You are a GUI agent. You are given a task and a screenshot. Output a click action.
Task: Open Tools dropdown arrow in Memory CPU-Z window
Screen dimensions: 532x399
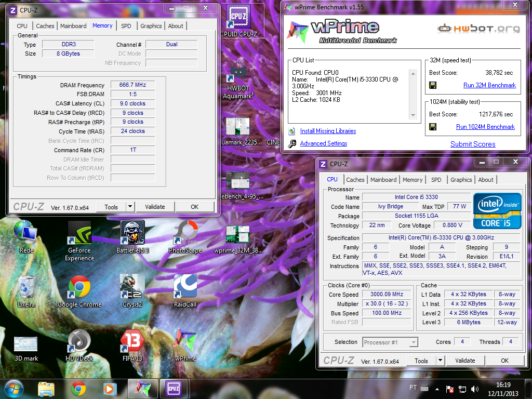(x=130, y=207)
